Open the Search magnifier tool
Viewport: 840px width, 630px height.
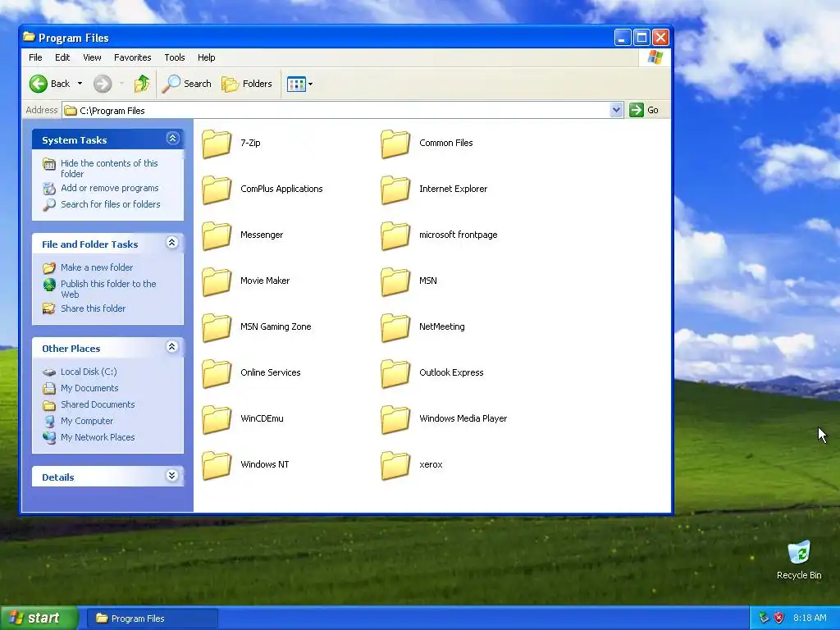186,84
